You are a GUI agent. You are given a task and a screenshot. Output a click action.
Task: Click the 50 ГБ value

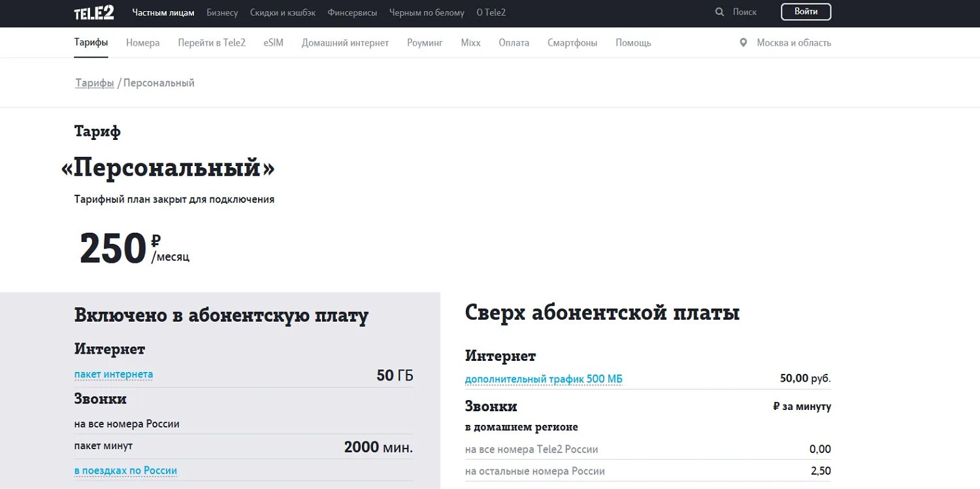coord(395,375)
